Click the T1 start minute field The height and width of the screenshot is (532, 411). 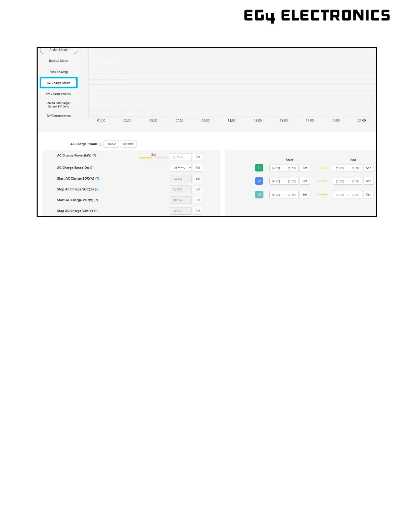click(x=292, y=168)
